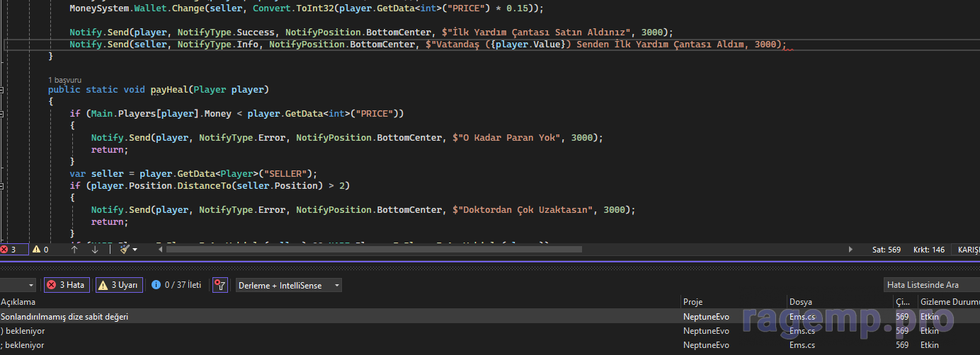Toggle the 3 Uyarı warnings filter

click(119, 285)
